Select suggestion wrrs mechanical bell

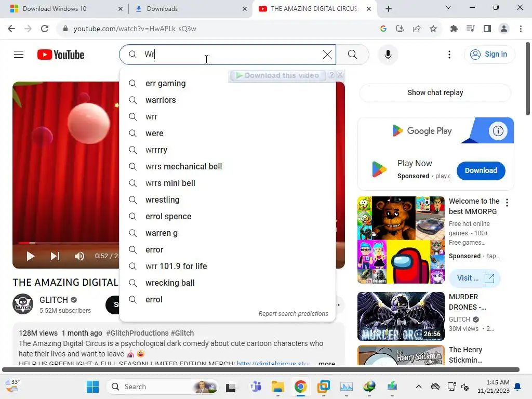pos(228,167)
